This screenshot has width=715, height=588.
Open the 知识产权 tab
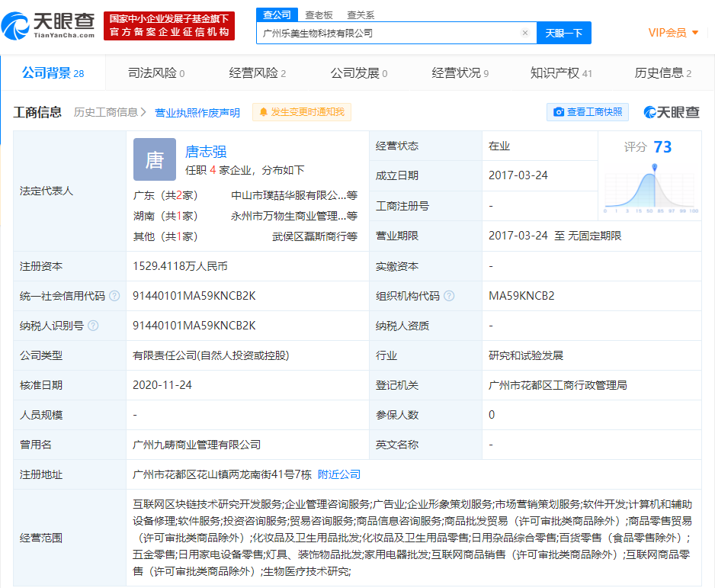561,73
